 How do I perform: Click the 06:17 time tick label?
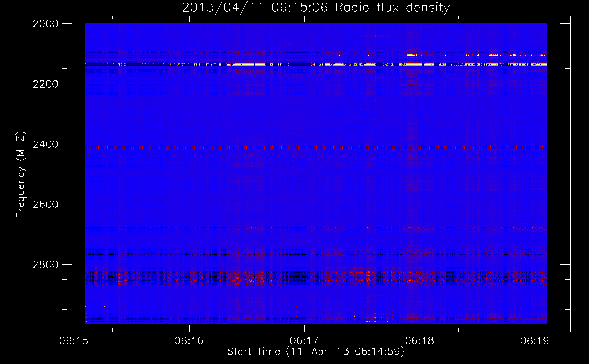coord(304,341)
